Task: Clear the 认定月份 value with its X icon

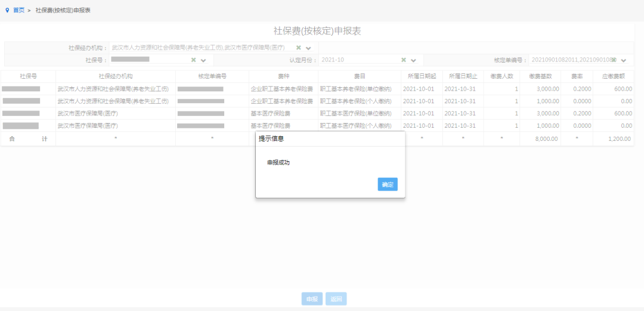Action: click(404, 60)
